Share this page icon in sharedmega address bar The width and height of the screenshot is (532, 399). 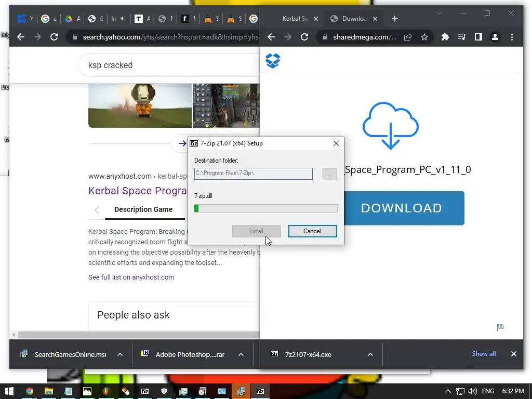[408, 37]
